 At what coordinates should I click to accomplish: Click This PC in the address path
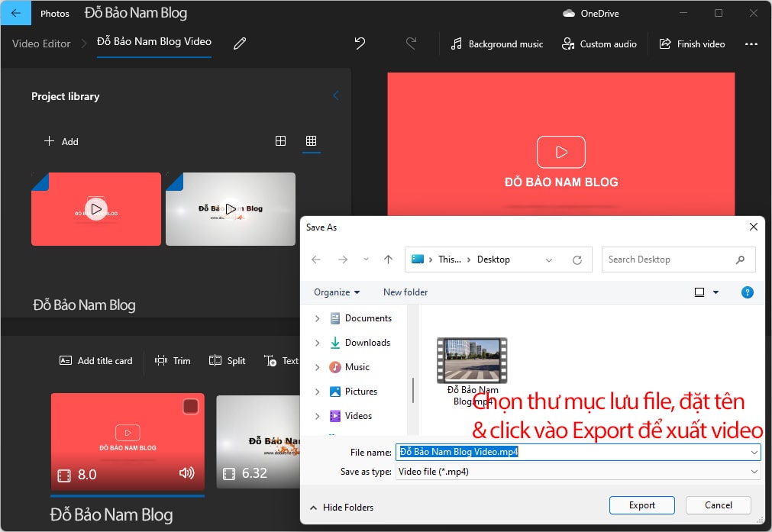(450, 260)
